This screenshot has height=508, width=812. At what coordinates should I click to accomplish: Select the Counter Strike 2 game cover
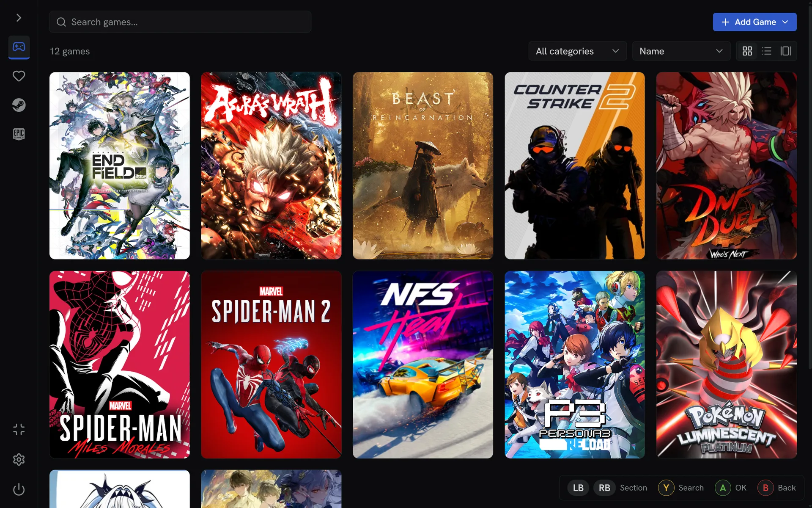pyautogui.click(x=574, y=166)
